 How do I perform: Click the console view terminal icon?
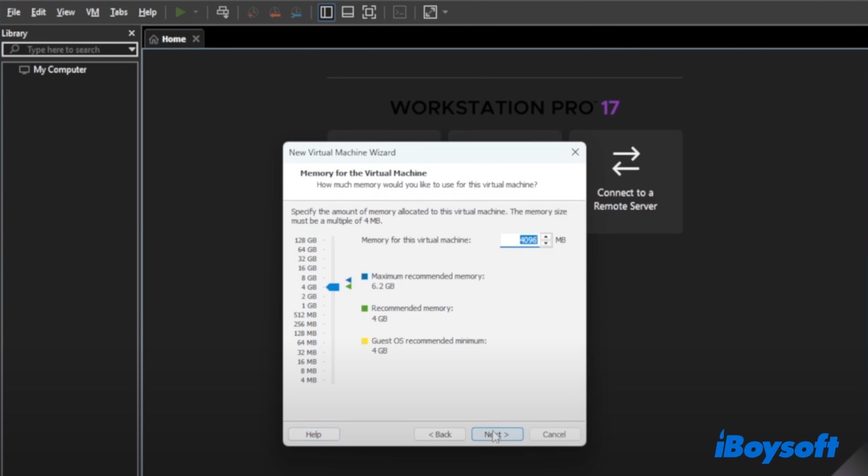coord(399,12)
